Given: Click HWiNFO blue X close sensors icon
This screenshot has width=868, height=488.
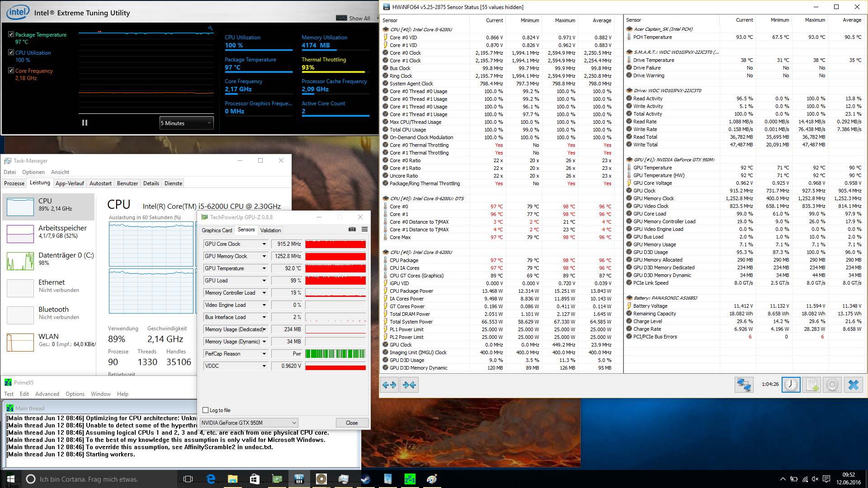Looking at the screenshot, I should point(853,385).
